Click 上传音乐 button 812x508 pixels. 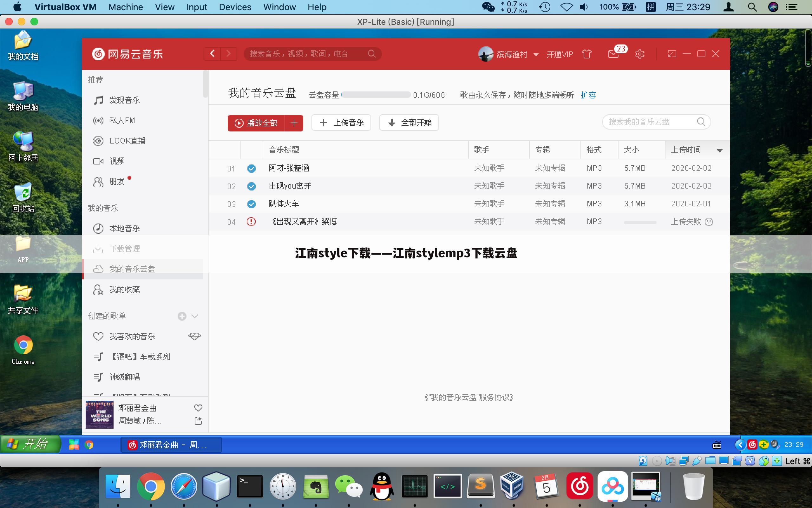[x=341, y=123]
